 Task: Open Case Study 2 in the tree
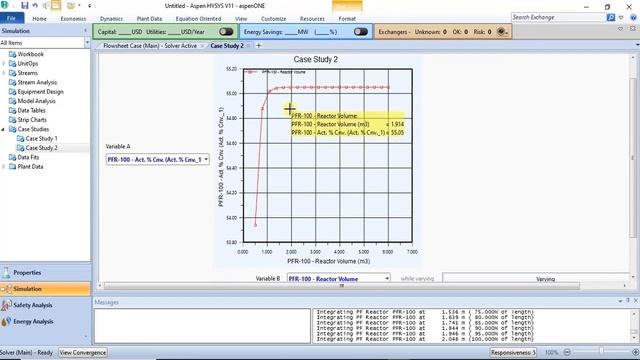tap(41, 148)
